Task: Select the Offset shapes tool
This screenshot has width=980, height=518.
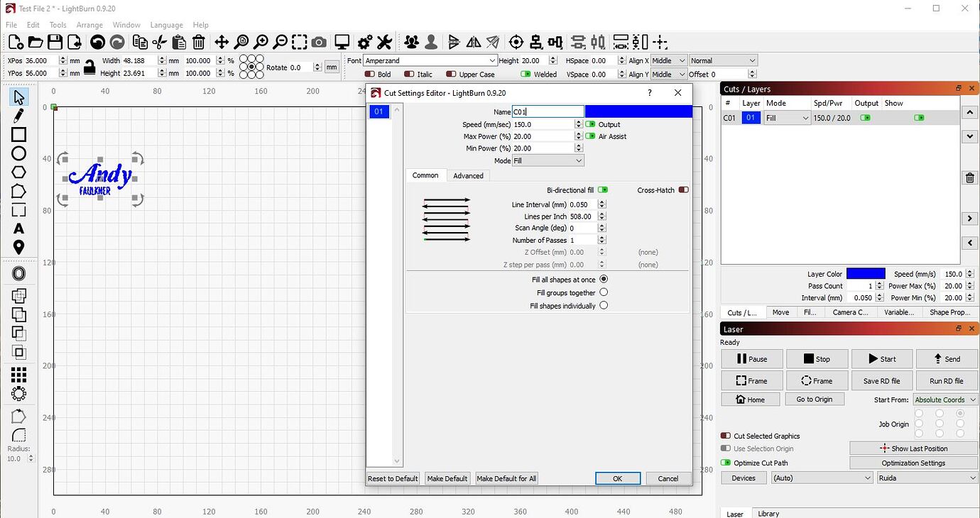Action: 18,274
